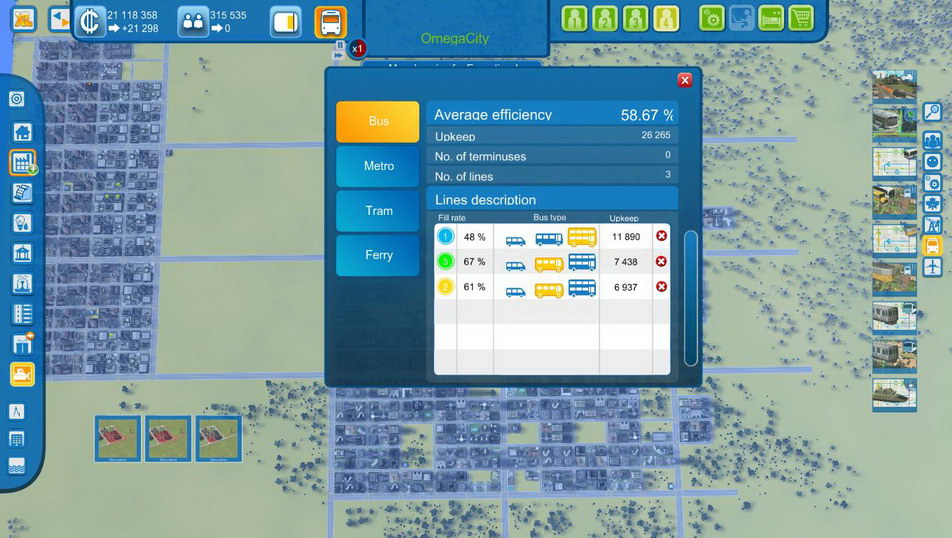The width and height of the screenshot is (952, 538).
Task: Select advisor profile number 2
Action: tap(604, 19)
